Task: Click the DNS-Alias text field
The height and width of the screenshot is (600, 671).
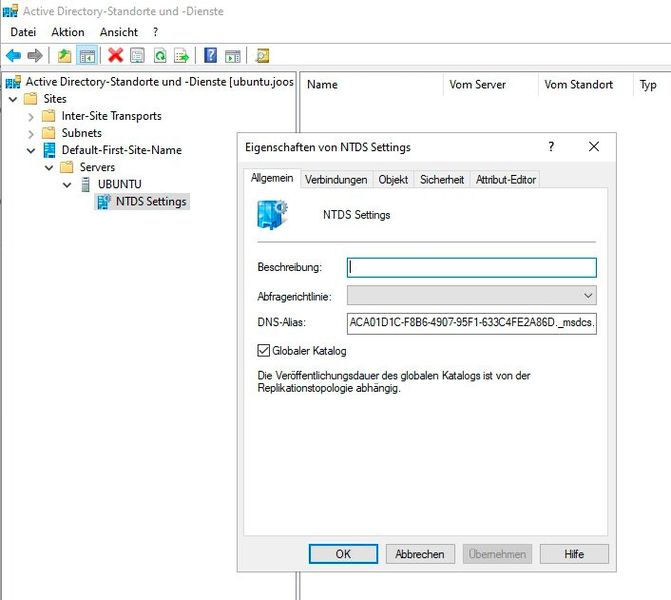Action: point(472,323)
